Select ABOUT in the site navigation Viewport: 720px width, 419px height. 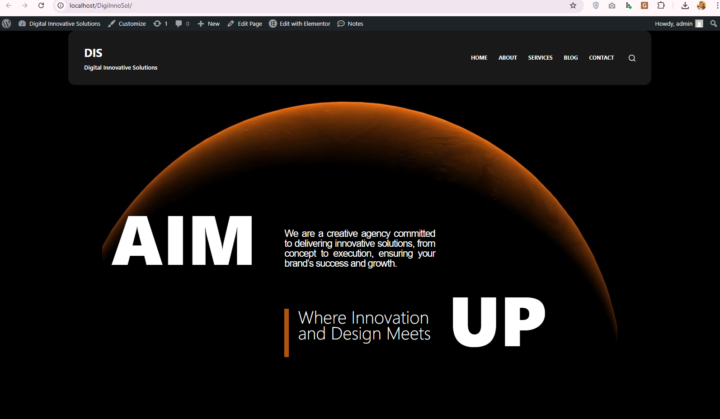[x=508, y=58]
